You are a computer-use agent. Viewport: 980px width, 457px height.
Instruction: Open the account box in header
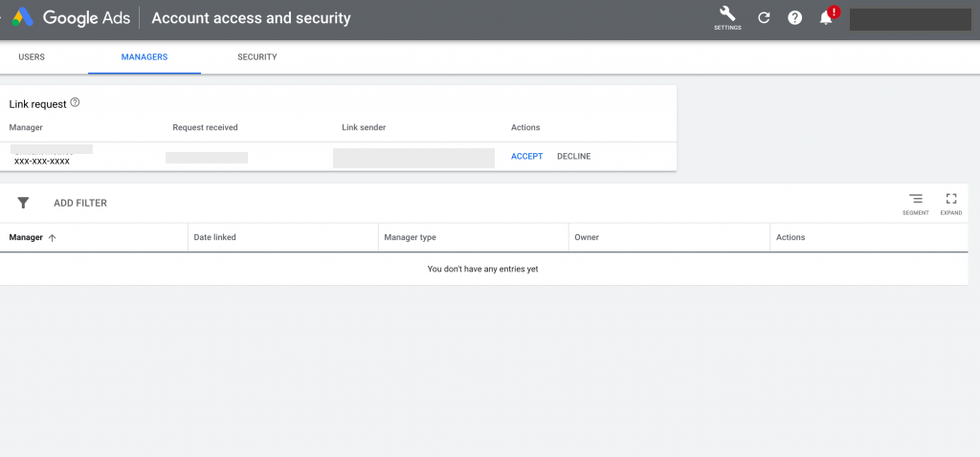(x=910, y=19)
